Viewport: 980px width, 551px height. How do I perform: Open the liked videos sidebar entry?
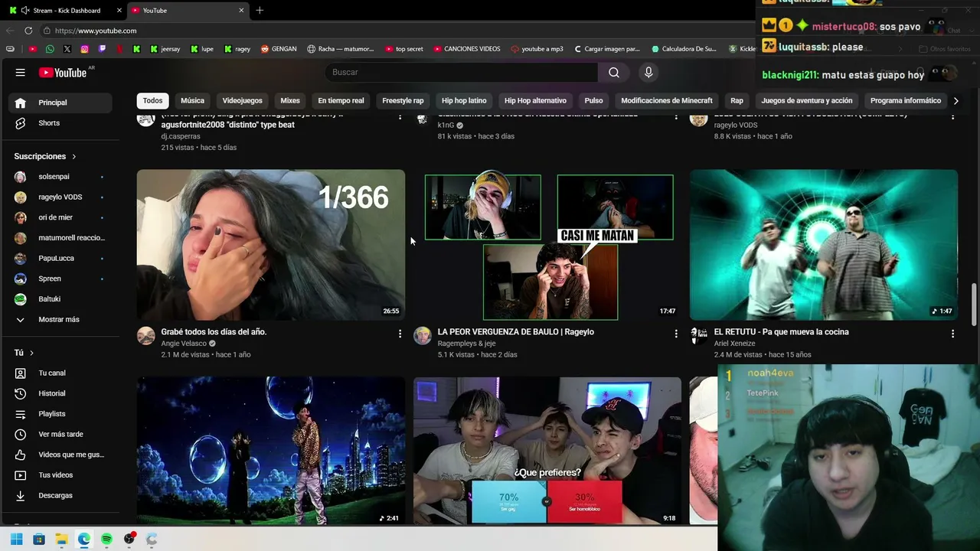pos(61,455)
